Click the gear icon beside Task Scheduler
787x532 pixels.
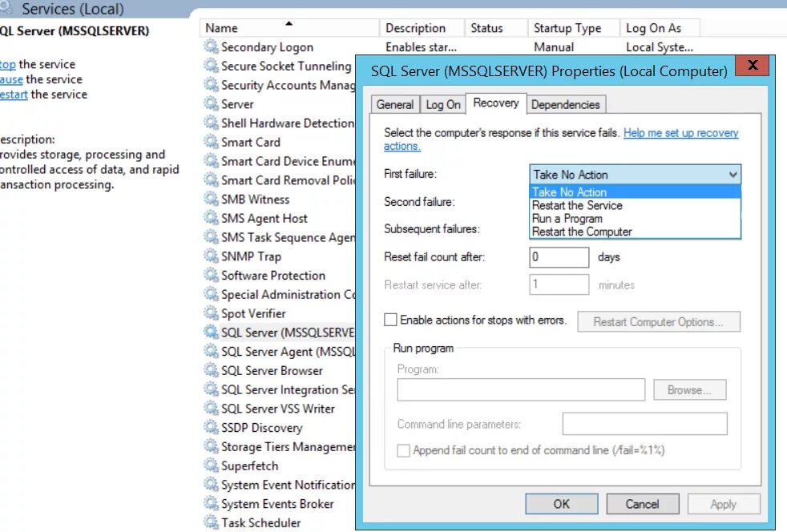point(211,522)
